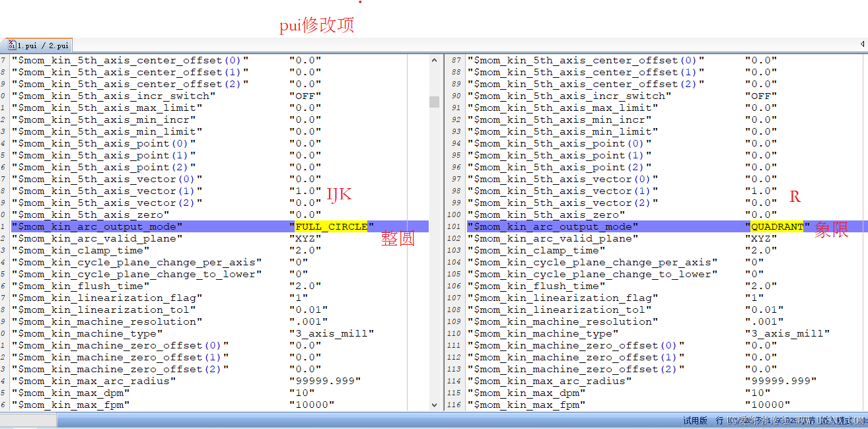Click the "3_axis_mill" value in right pane
Viewport: 868px width, 429px height.
click(x=787, y=333)
